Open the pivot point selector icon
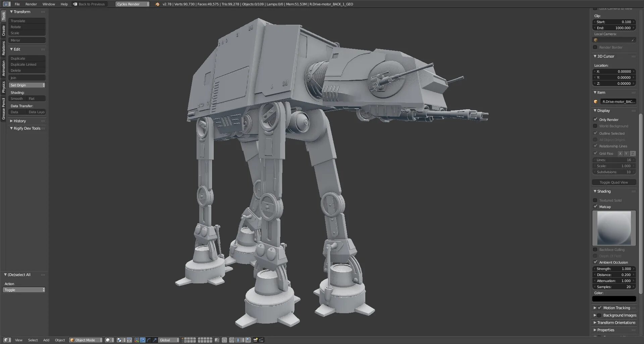 point(121,340)
